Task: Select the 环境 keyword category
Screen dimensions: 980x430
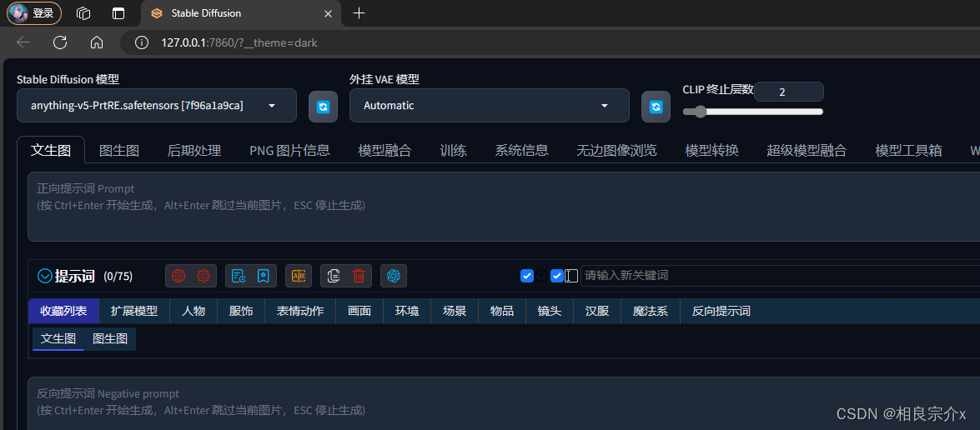Action: pyautogui.click(x=407, y=311)
